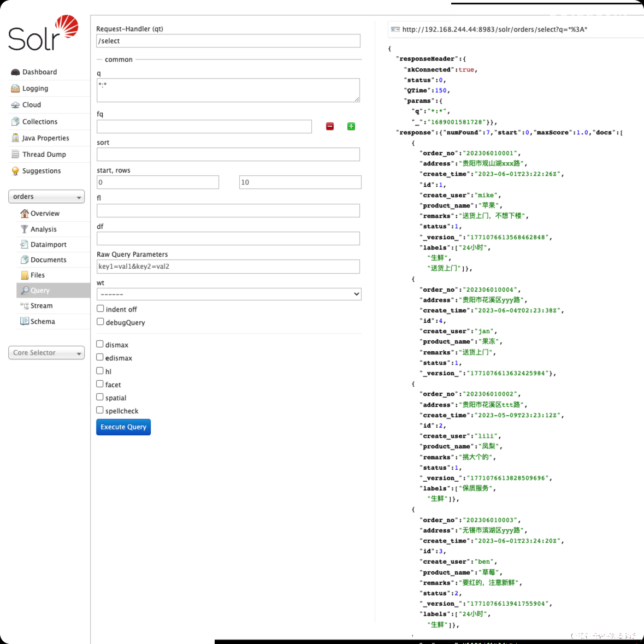This screenshot has width=644, height=644.
Task: Click the "QTime" key in response header
Action: [418, 90]
